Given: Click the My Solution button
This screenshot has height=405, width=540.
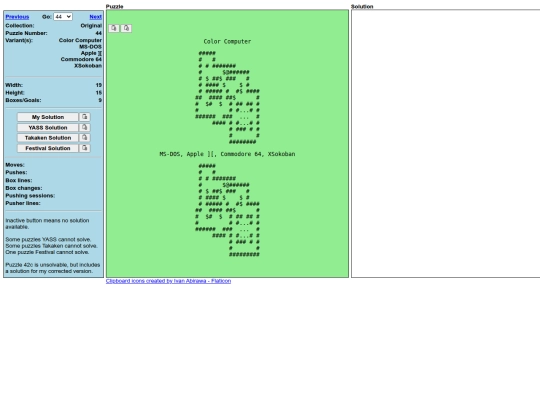Looking at the screenshot, I should (x=48, y=117).
